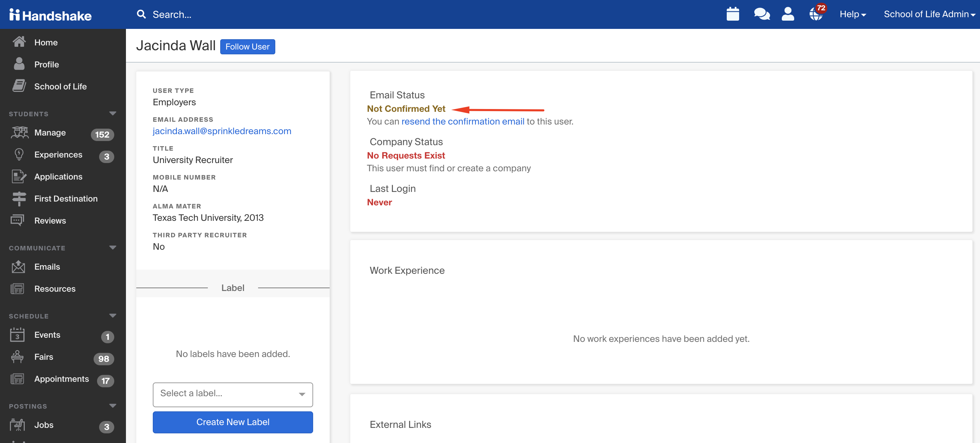Click the 152 badge next to Manage
Image resolution: width=980 pixels, height=443 pixels.
[x=102, y=134]
